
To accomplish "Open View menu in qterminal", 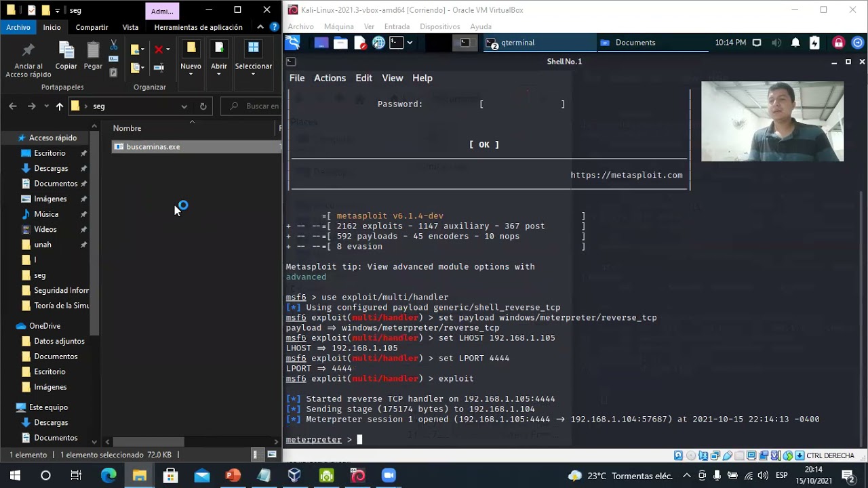I will click(x=392, y=78).
